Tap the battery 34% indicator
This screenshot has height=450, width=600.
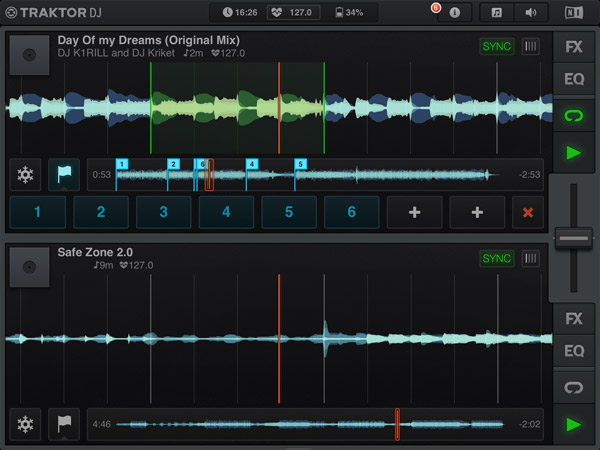point(349,13)
